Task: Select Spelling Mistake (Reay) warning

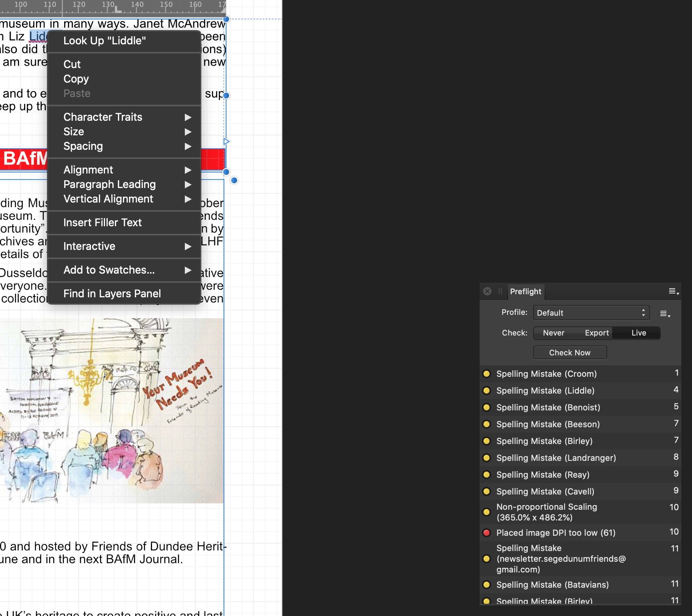Action: (580, 475)
